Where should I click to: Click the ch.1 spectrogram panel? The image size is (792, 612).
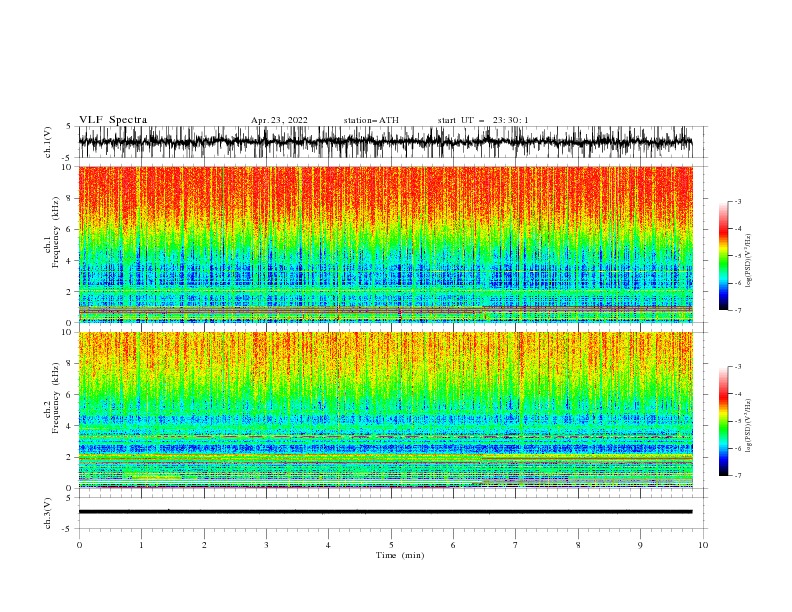click(x=385, y=244)
